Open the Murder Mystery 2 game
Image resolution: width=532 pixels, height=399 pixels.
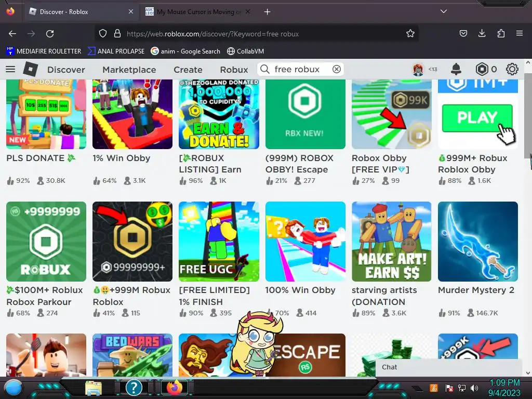478,242
